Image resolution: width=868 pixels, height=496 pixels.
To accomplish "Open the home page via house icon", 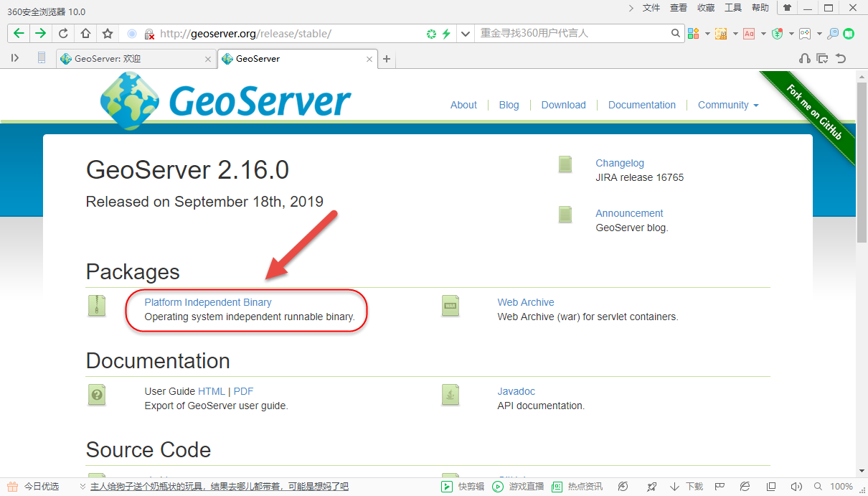I will pos(85,34).
